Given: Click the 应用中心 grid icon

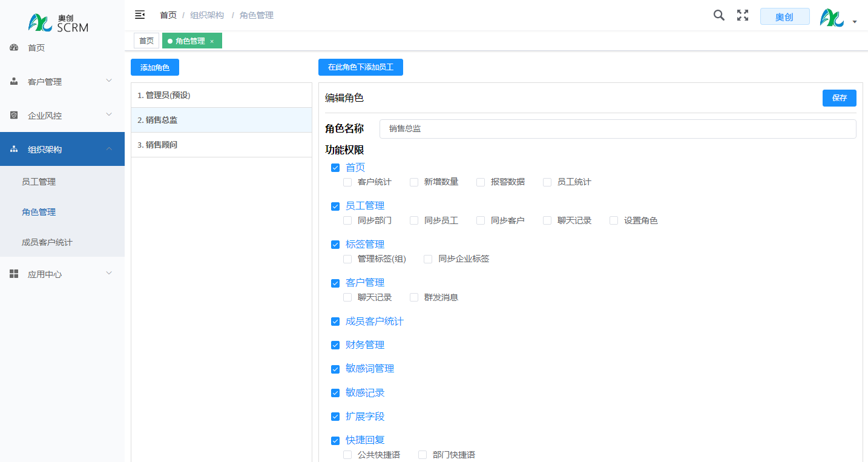Looking at the screenshot, I should tap(14, 274).
